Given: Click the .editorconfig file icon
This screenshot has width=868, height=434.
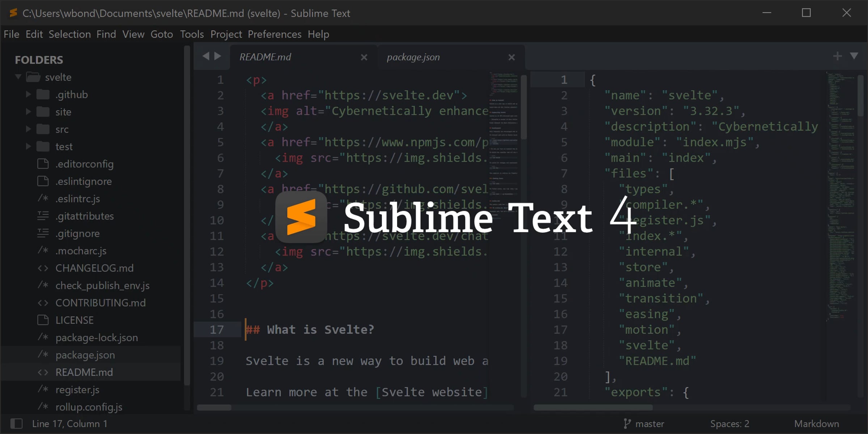Looking at the screenshot, I should tap(43, 164).
